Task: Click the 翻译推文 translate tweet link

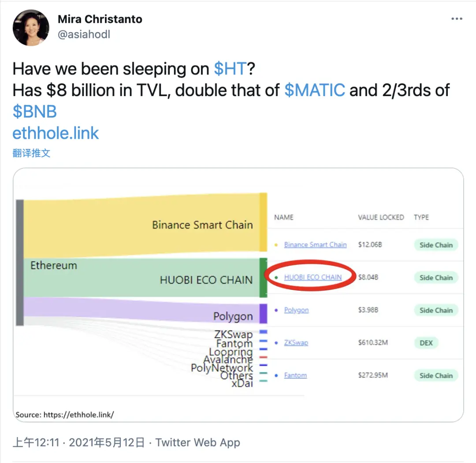Action: (x=31, y=153)
